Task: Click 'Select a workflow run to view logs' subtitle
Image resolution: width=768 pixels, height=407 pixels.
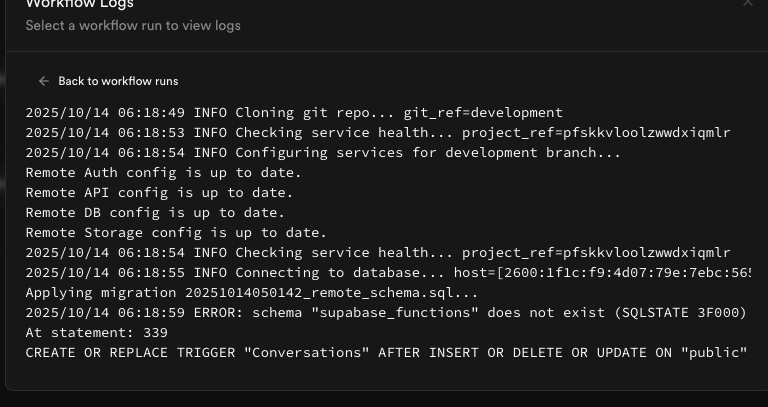Action: 133,25
